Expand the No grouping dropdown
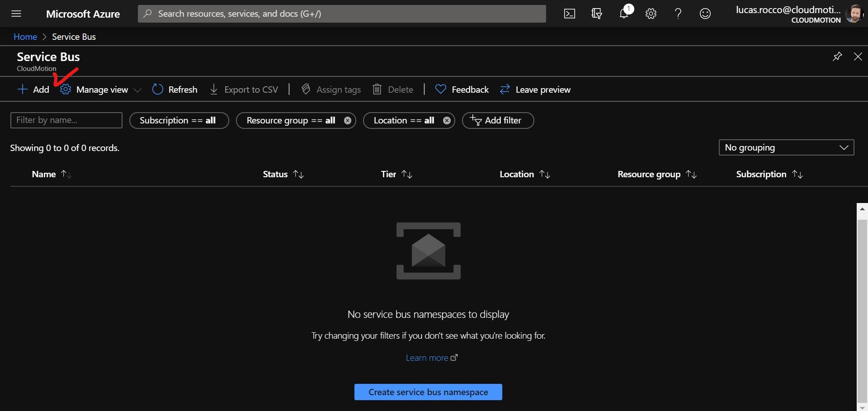This screenshot has width=868, height=411. click(786, 147)
